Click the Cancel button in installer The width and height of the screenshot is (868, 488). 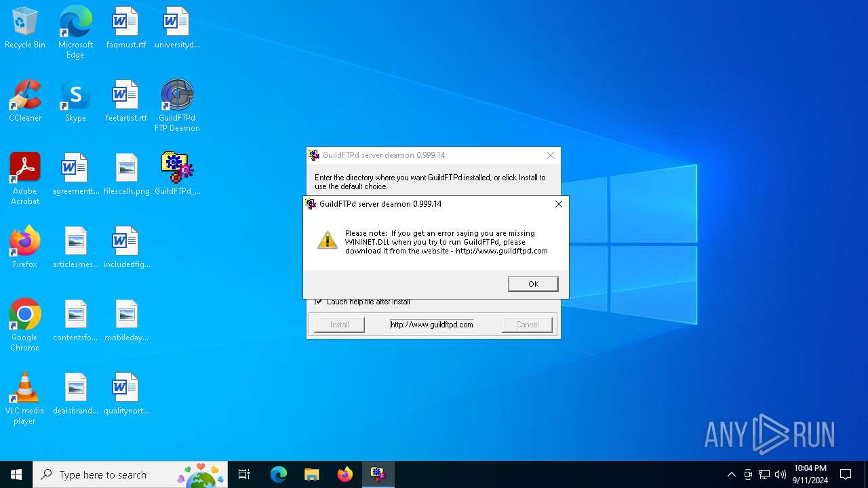527,325
